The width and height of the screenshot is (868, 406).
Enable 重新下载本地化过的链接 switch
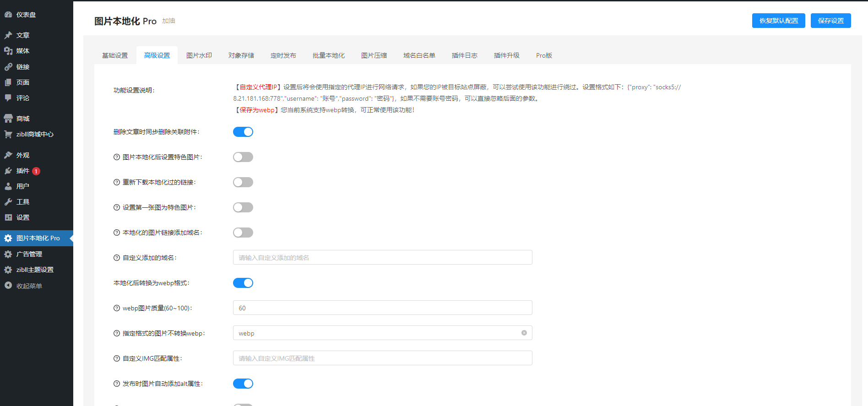point(243,182)
